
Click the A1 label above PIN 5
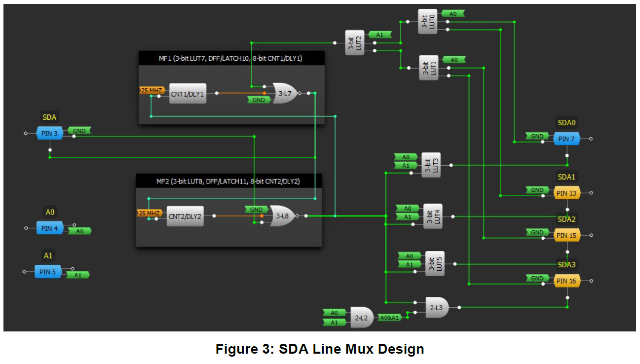click(x=48, y=255)
